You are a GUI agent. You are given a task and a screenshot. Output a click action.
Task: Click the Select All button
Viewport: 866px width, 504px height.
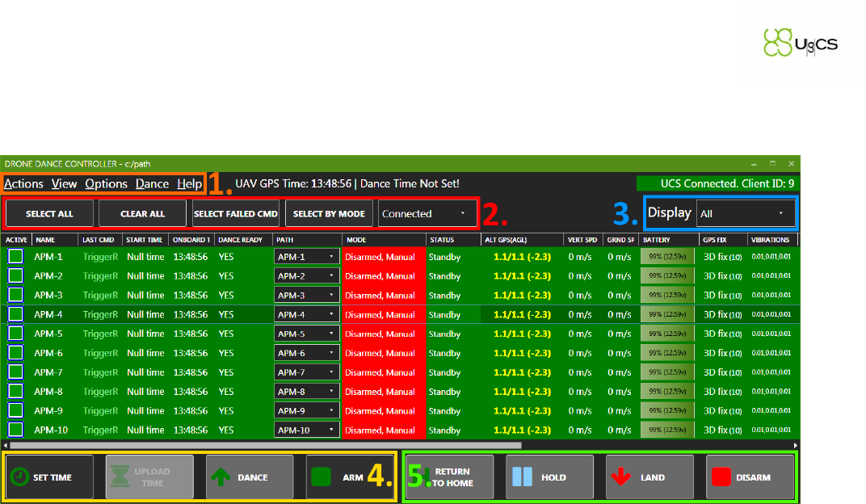point(50,213)
